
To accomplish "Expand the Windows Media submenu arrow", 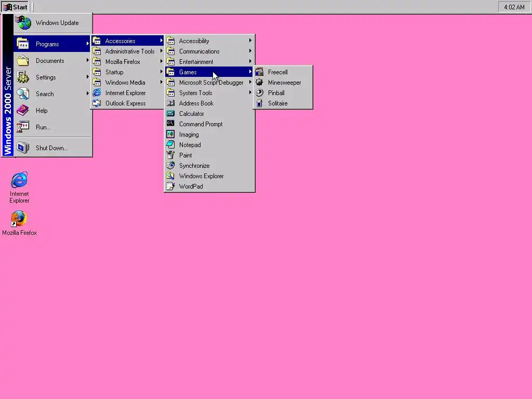I will [x=162, y=82].
